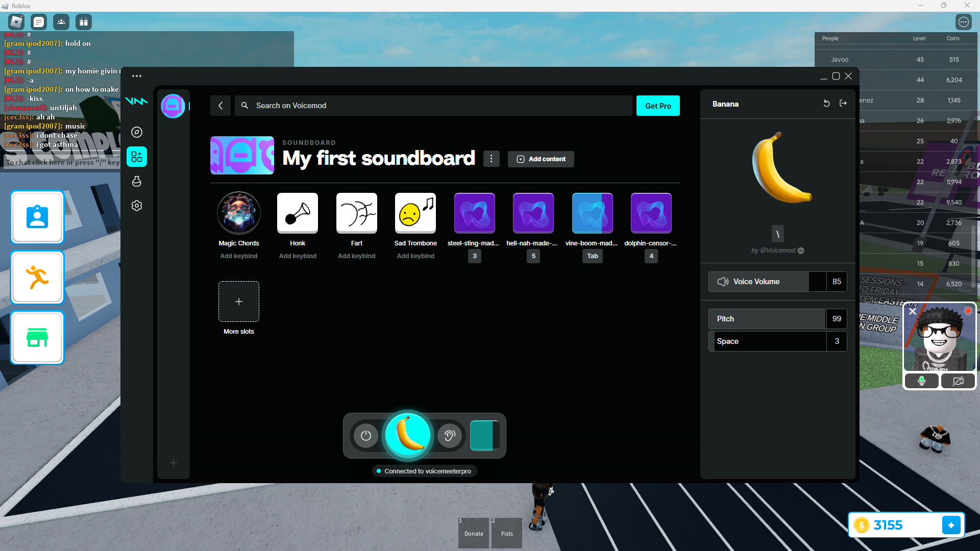Go back with the left chevron button
The width and height of the screenshot is (980, 551).
(x=220, y=106)
